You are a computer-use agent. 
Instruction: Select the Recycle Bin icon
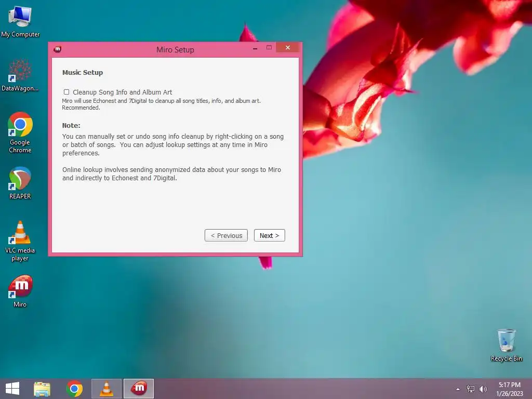coord(506,345)
